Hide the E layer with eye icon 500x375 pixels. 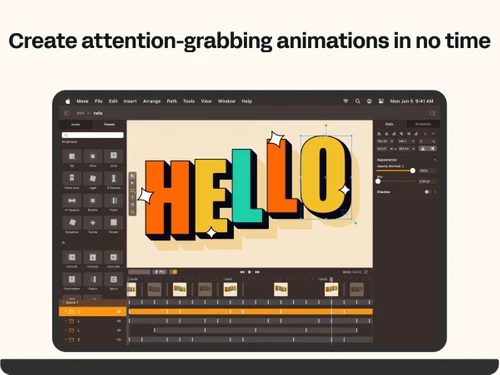tap(119, 340)
